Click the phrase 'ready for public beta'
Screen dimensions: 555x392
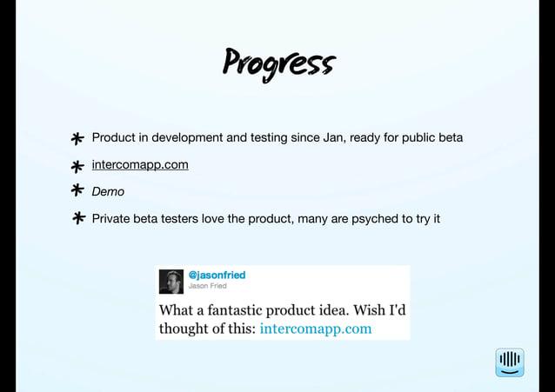[x=406, y=137]
